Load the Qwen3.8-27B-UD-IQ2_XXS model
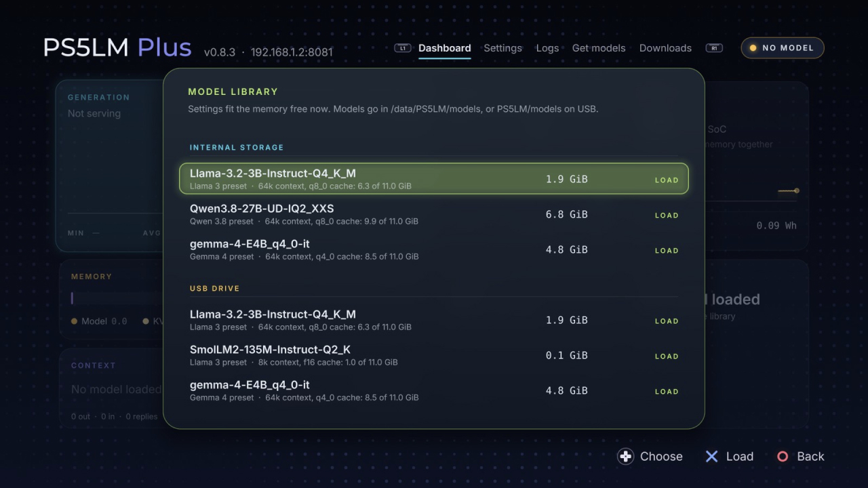 pyautogui.click(x=667, y=216)
